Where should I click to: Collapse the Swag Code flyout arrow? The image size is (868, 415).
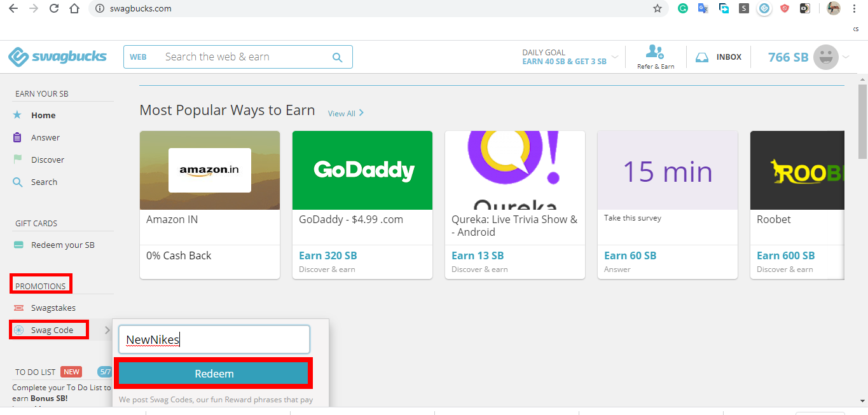coord(107,330)
